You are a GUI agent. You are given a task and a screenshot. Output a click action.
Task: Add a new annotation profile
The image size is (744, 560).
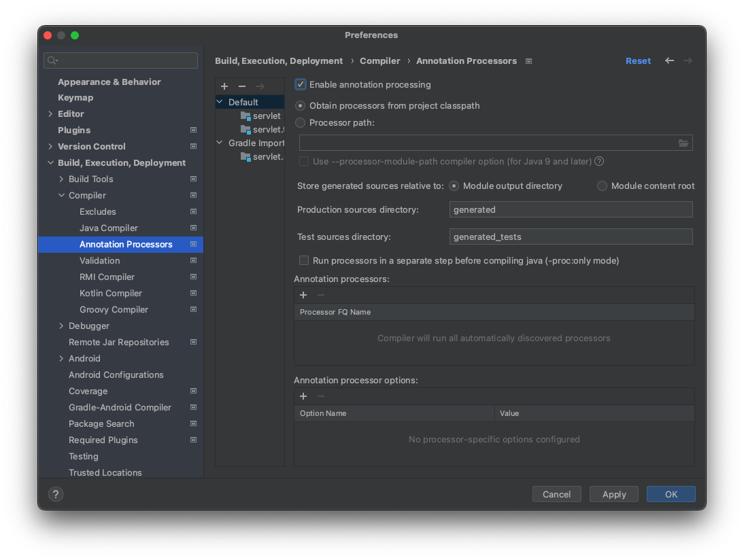click(x=224, y=86)
